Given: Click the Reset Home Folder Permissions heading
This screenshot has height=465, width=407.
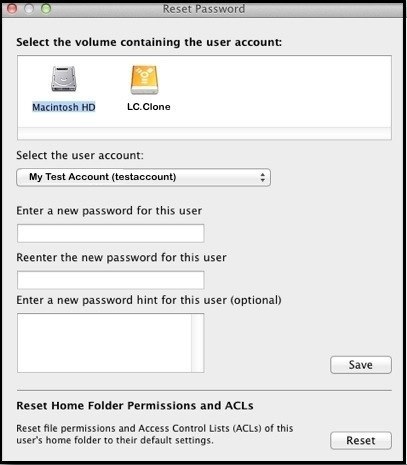Looking at the screenshot, I should (x=135, y=406).
